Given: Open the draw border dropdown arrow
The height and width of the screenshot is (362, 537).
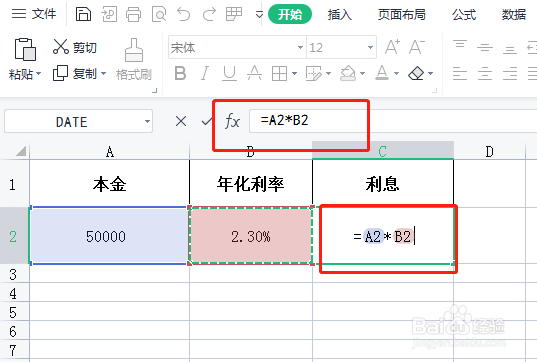Looking at the screenshot, I should 328,73.
